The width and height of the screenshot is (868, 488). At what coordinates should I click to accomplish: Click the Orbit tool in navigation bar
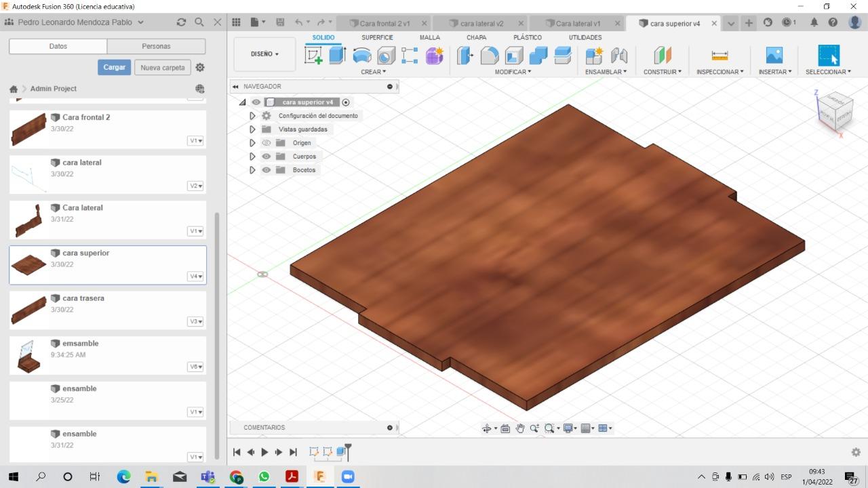486,428
